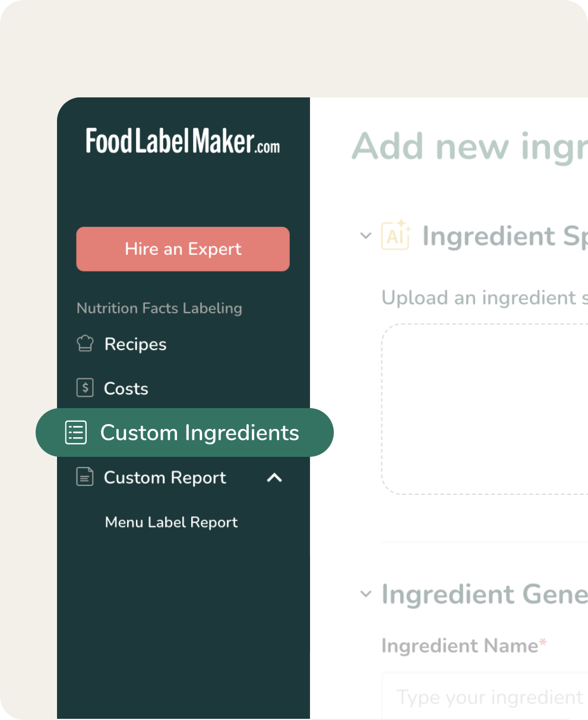Collapse the Custom Report submenu chevron
This screenshot has width=588, height=720.
pyautogui.click(x=274, y=477)
